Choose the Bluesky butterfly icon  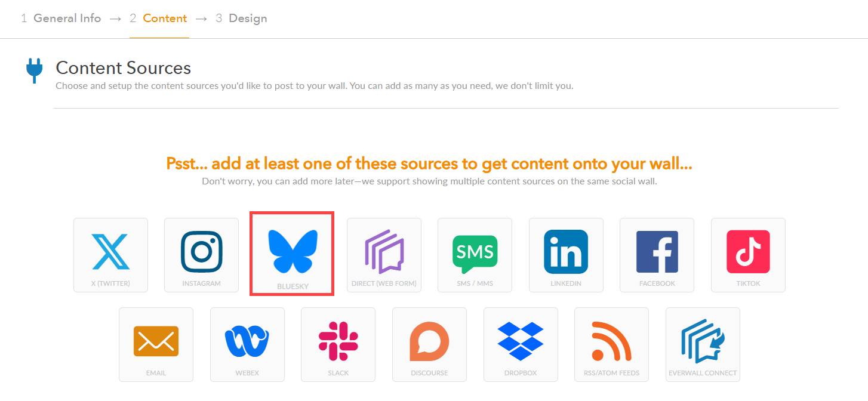(293, 251)
